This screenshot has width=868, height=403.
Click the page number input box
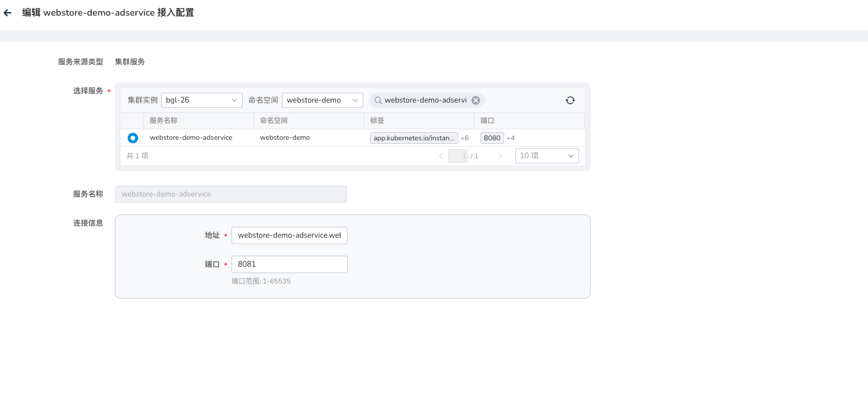(458, 156)
